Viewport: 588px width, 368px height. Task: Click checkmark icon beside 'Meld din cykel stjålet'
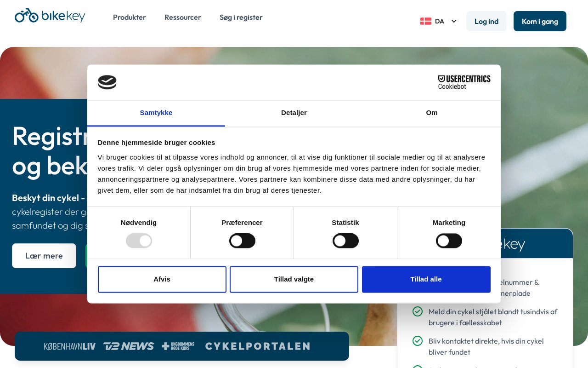(x=418, y=311)
